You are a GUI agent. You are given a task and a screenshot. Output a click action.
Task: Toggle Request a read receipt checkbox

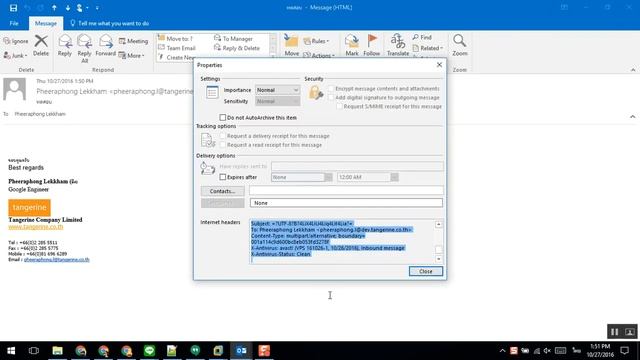tap(222, 145)
